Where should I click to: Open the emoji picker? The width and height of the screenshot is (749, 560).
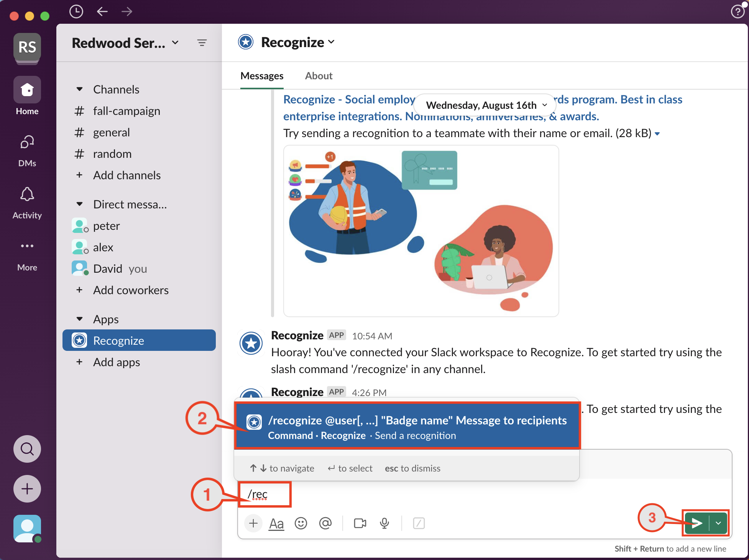(301, 523)
